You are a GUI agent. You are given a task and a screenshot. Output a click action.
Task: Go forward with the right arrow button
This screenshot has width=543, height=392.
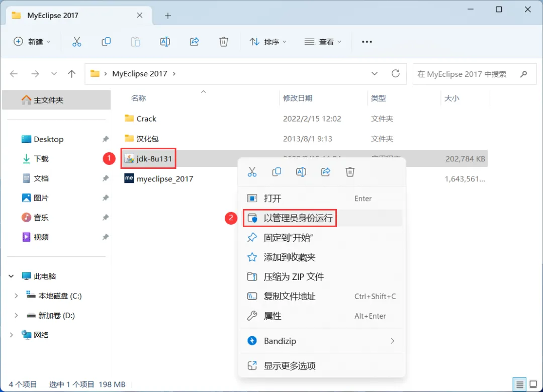(x=35, y=74)
